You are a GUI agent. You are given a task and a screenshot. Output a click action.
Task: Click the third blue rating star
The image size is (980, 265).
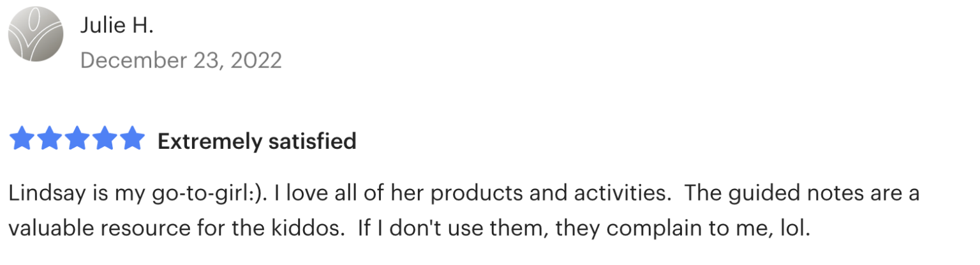point(77,140)
